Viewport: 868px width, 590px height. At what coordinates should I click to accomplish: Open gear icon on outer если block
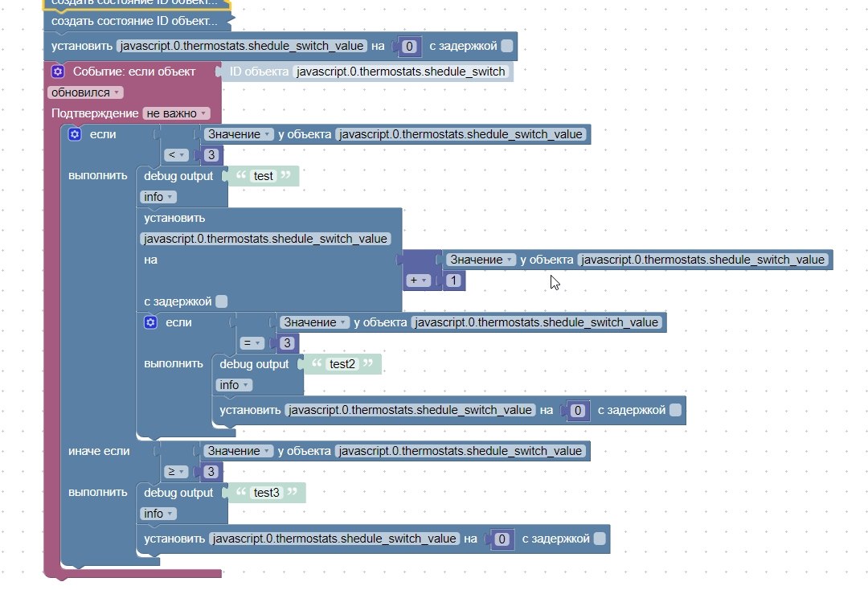(75, 134)
